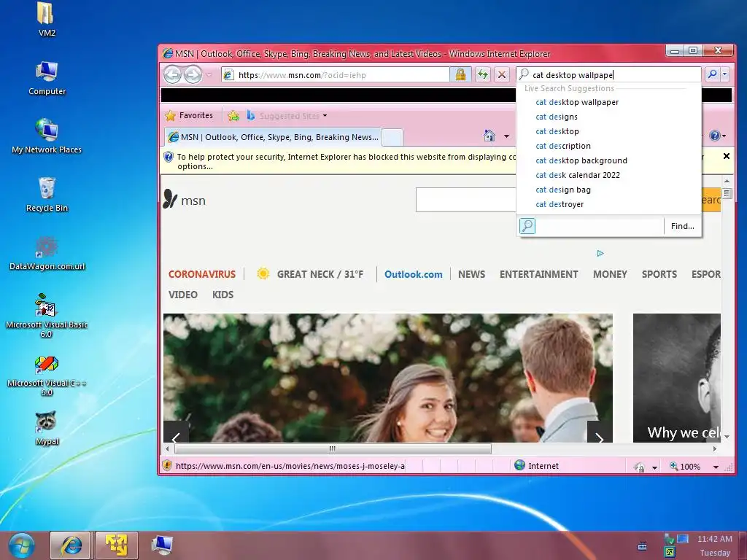Open the Favorites button

tap(190, 115)
